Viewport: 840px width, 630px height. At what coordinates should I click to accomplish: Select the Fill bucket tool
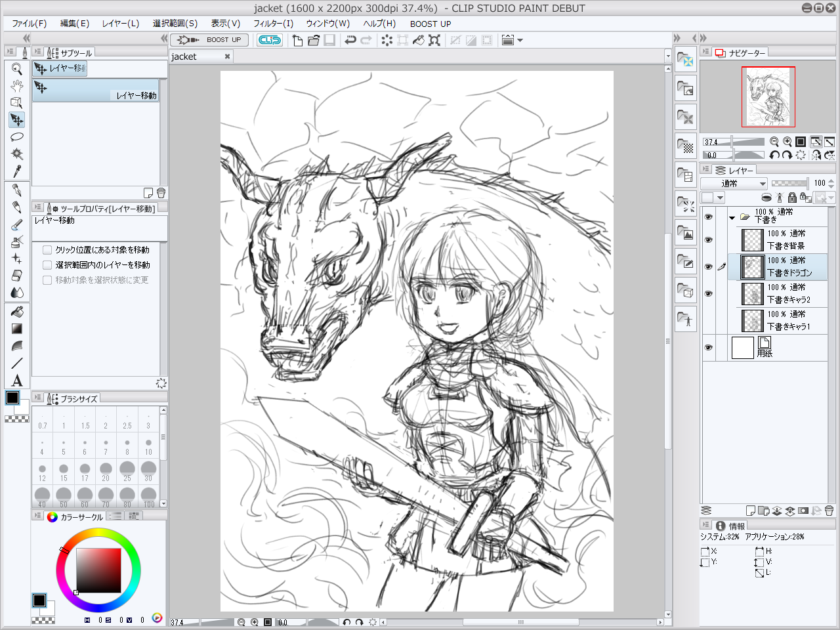click(x=17, y=312)
